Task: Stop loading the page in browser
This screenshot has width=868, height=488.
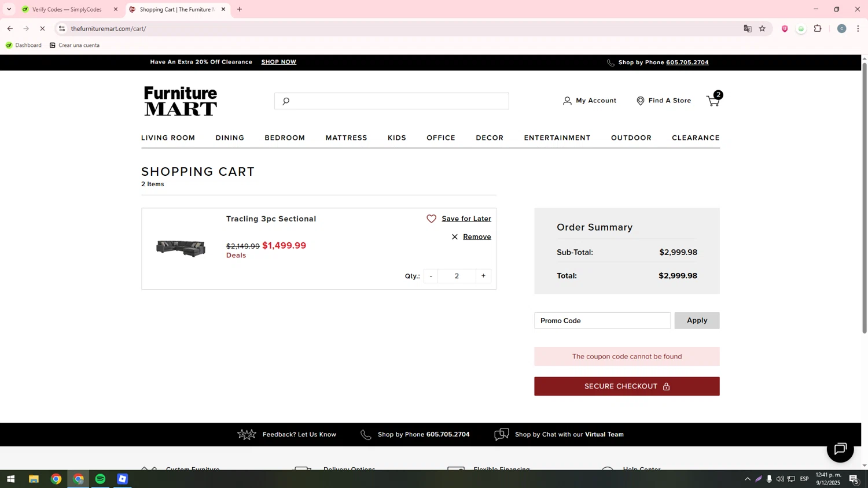Action: [x=42, y=28]
